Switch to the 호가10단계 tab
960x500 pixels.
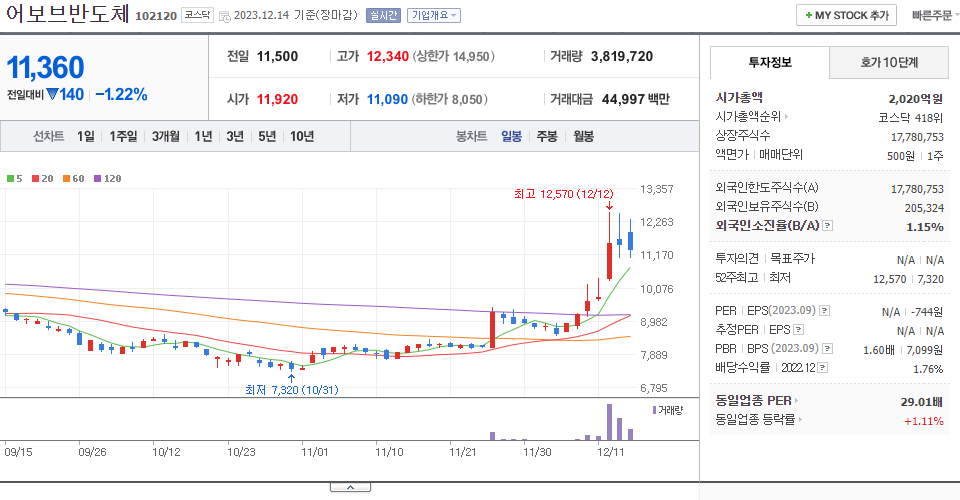tap(889, 62)
